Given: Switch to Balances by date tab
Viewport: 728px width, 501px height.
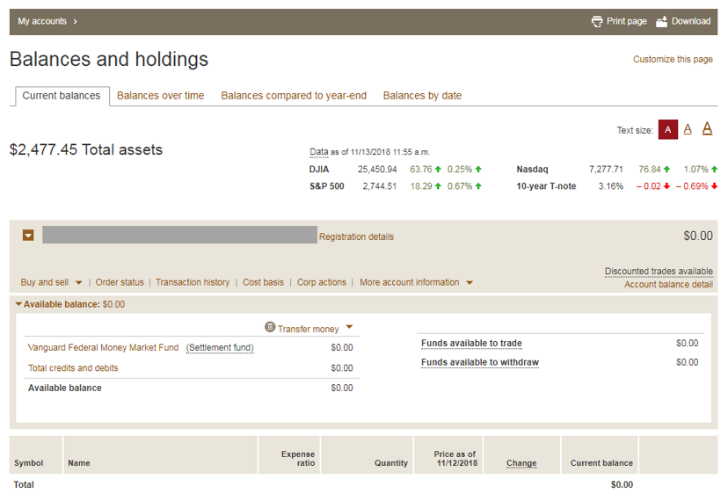Looking at the screenshot, I should pyautogui.click(x=422, y=96).
